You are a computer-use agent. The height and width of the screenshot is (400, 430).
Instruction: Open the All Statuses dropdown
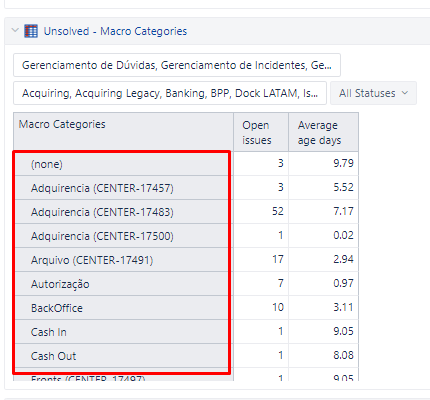point(373,93)
